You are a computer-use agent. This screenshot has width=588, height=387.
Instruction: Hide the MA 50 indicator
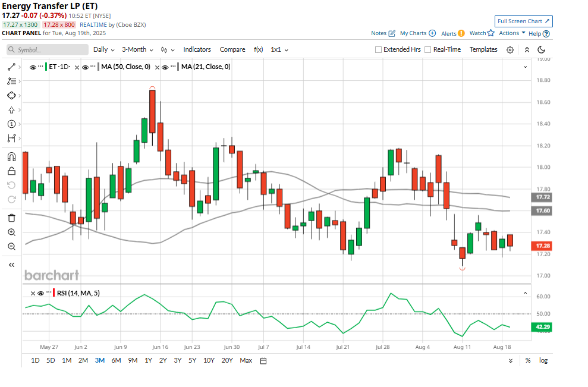coord(86,68)
